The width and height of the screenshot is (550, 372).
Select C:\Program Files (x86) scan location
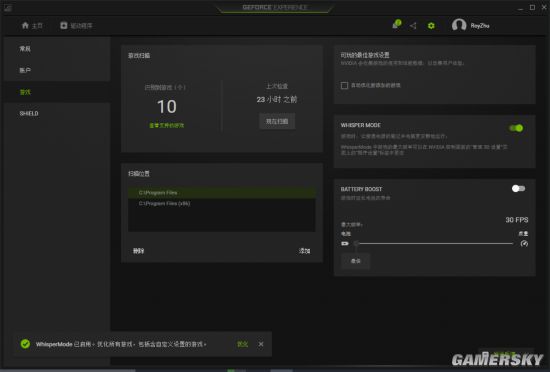[222, 203]
